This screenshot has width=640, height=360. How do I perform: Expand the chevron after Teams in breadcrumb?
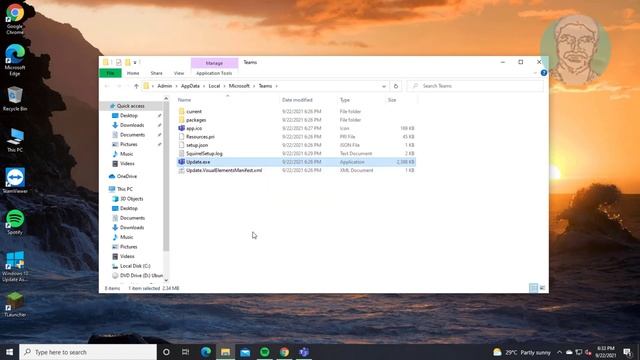pos(277,86)
